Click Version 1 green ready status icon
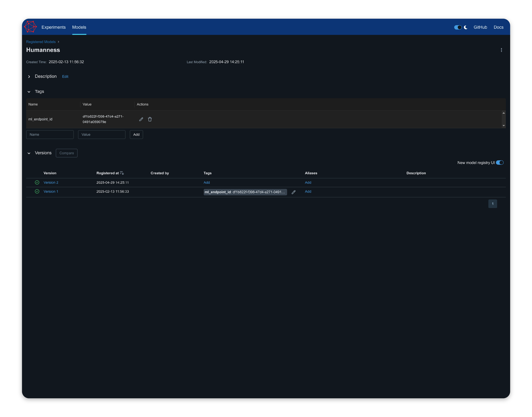Viewport: 532px width, 417px height. [37, 191]
